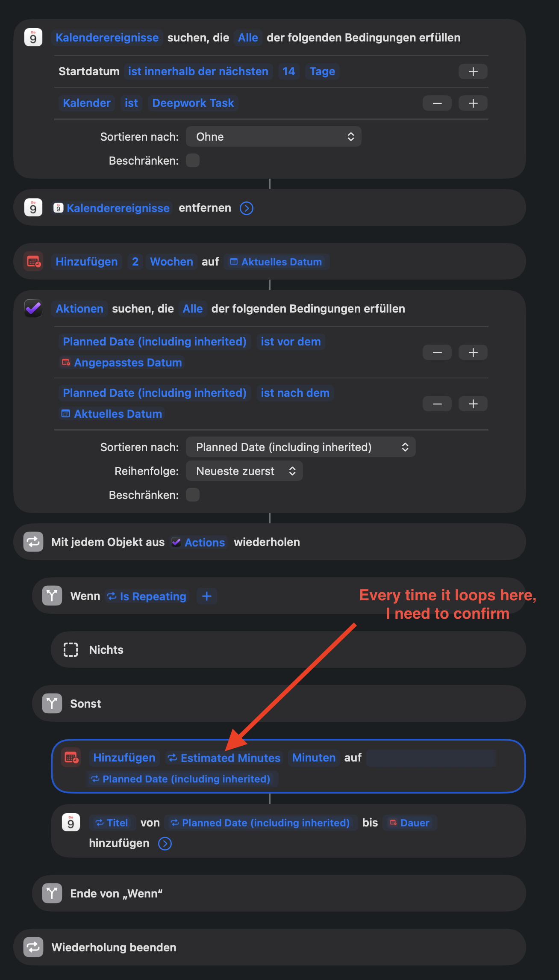Add a condition next to 'Is Repeating'
The width and height of the screenshot is (559, 980).
[207, 596]
